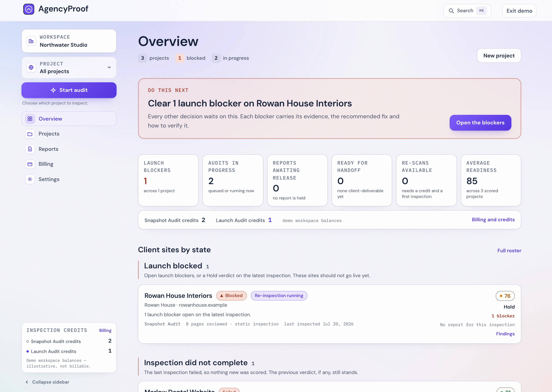The width and height of the screenshot is (552, 392).
Task: Open the Billing and credits link
Action: point(493,220)
